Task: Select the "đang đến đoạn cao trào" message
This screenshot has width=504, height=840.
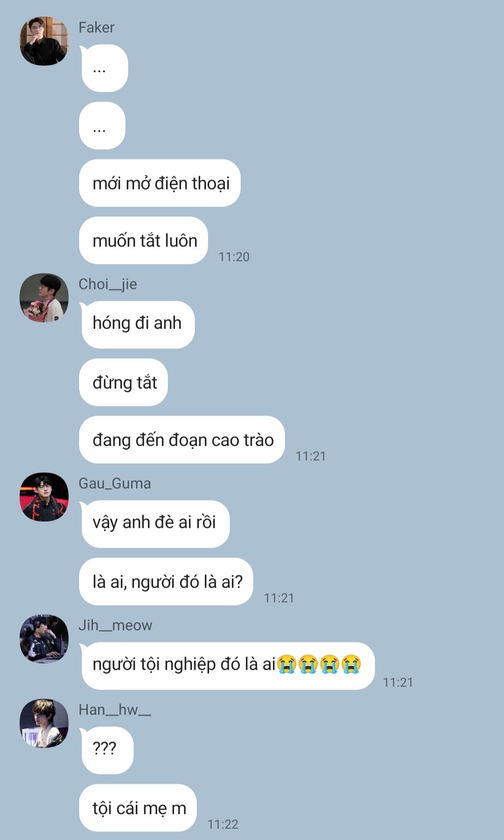Action: [182, 440]
